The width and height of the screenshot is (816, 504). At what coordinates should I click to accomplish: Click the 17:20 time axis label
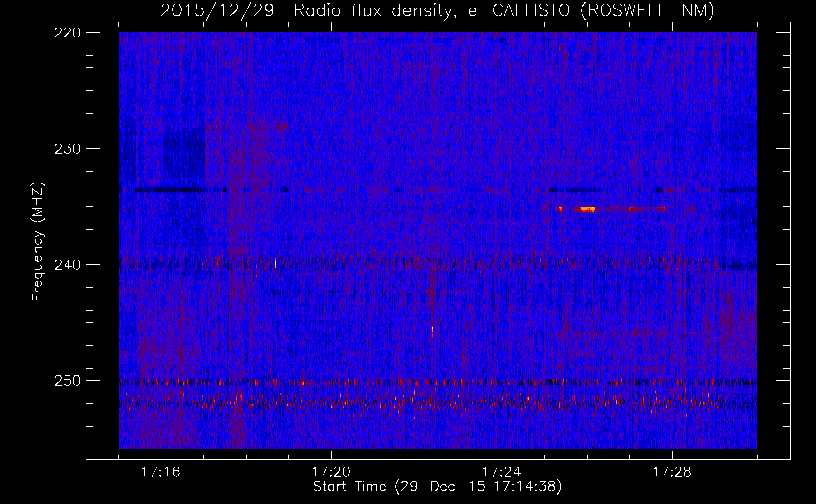pyautogui.click(x=331, y=472)
